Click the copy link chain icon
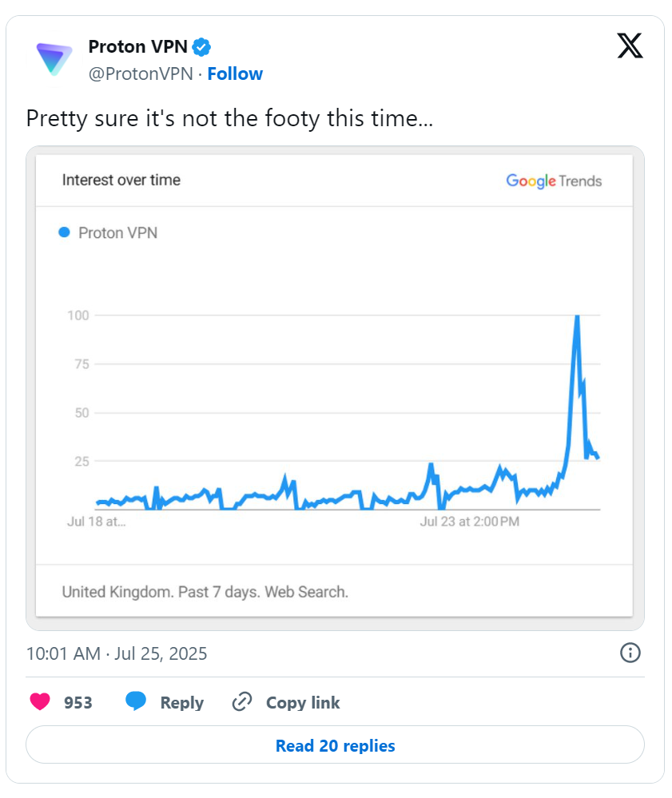 242,702
